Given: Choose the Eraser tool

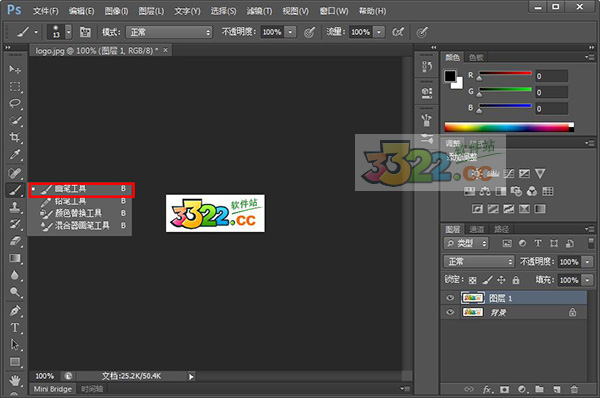Looking at the screenshot, I should click(x=15, y=241).
